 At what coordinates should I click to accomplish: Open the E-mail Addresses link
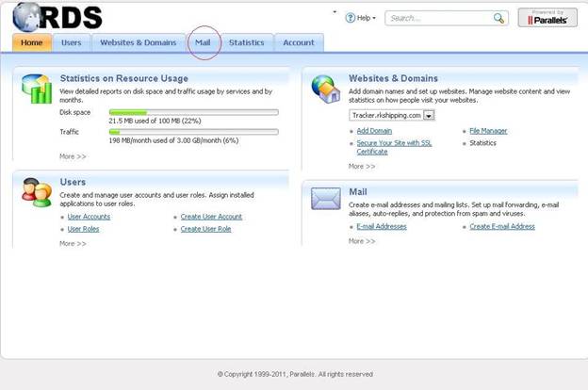(x=382, y=226)
